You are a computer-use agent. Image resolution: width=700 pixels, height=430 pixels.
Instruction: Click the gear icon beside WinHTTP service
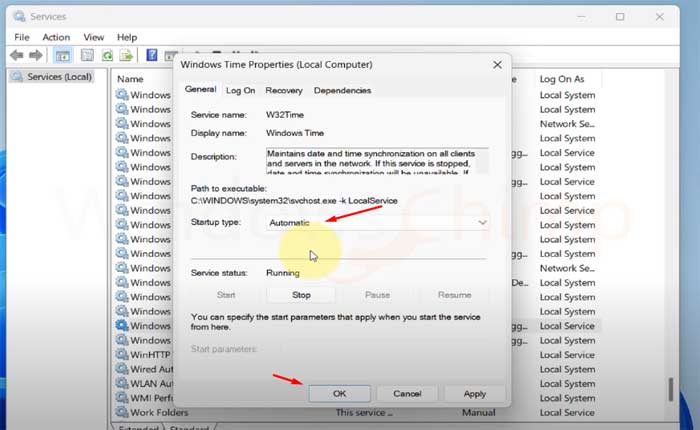coord(122,355)
